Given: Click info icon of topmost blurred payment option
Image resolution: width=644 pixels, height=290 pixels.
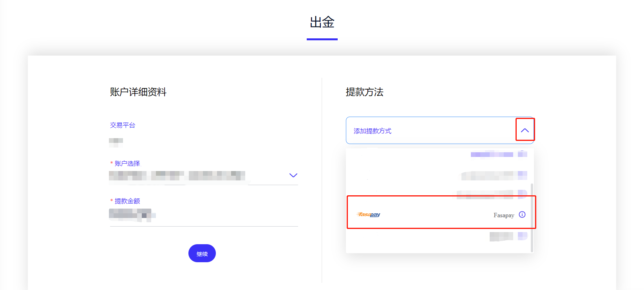Looking at the screenshot, I should point(522,154).
